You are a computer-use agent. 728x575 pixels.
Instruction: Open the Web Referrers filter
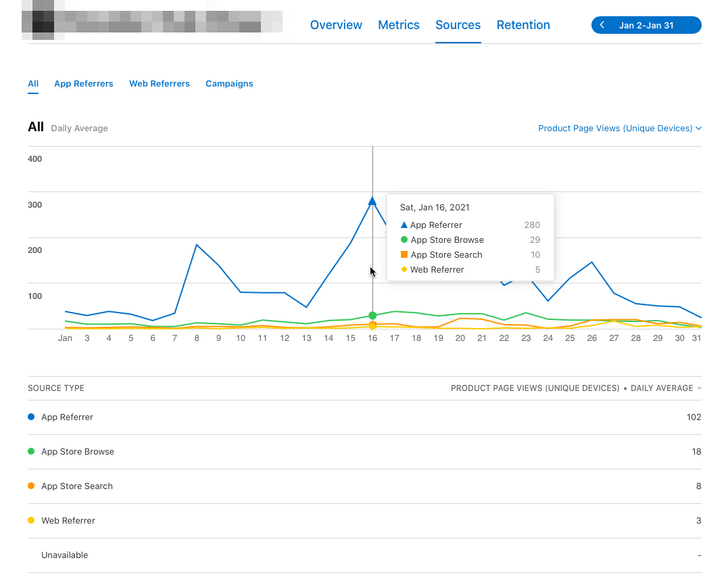pos(160,83)
